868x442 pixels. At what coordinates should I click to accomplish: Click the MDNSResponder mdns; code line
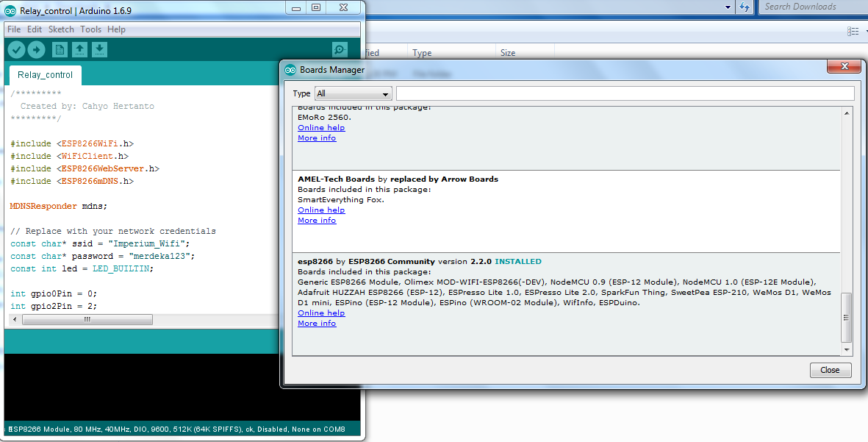coord(59,207)
